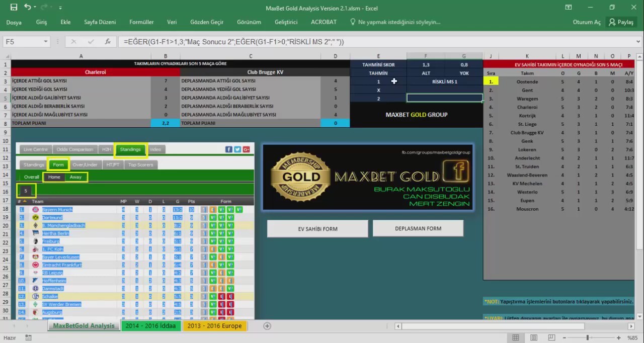The height and width of the screenshot is (343, 644).
Task: Switch to the Veri ribbon tab
Action: (172, 22)
